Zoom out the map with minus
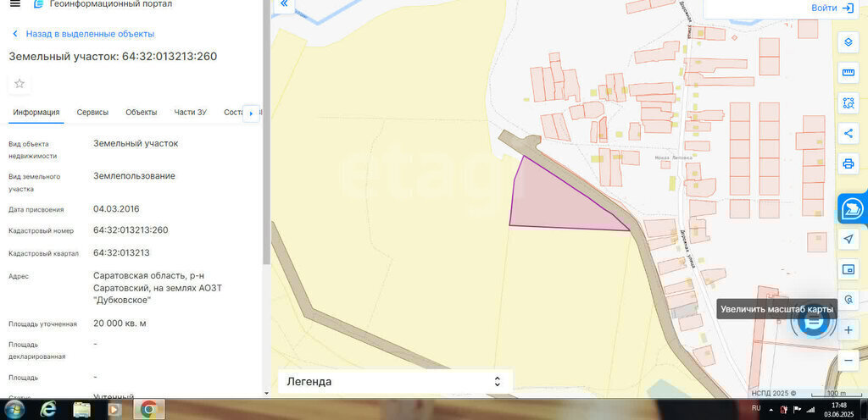 [848, 361]
